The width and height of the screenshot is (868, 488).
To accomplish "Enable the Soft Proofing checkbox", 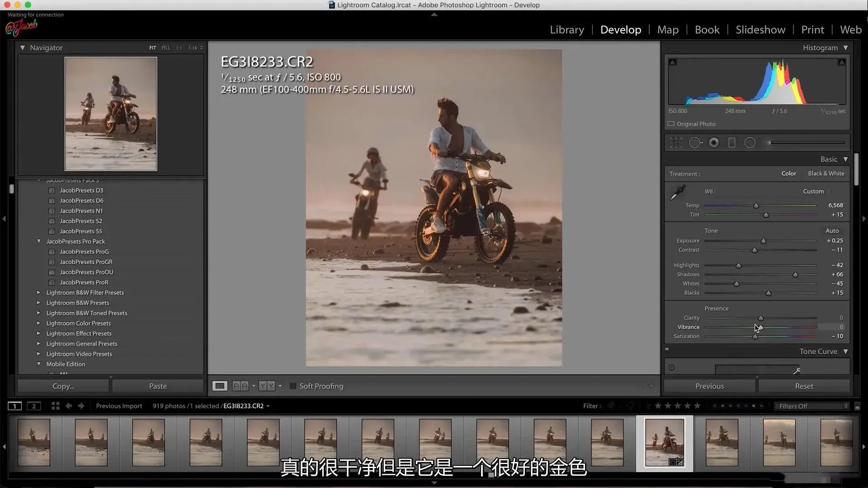I will [x=293, y=386].
